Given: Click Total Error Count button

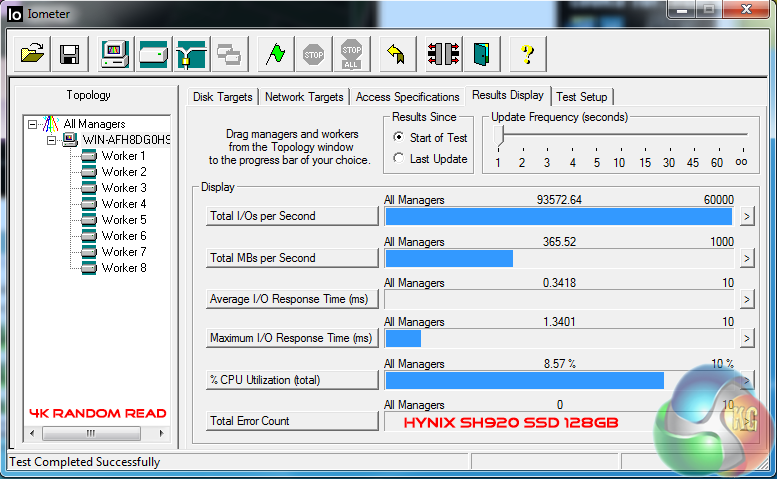Looking at the screenshot, I should pos(292,421).
